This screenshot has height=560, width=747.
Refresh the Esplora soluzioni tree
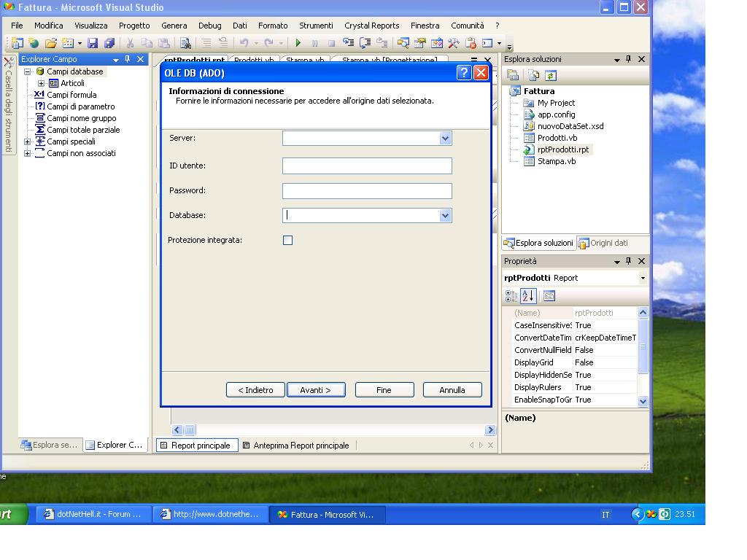point(551,75)
